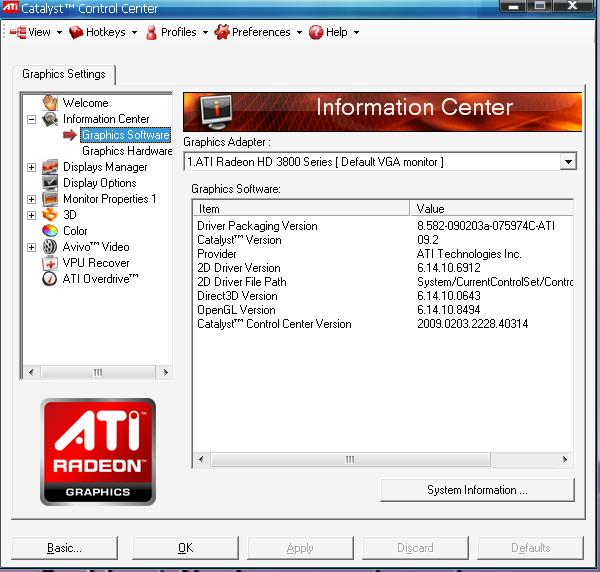Click the ATI logo in title bar
Screen dimensions: 600x572
[x=10, y=7]
